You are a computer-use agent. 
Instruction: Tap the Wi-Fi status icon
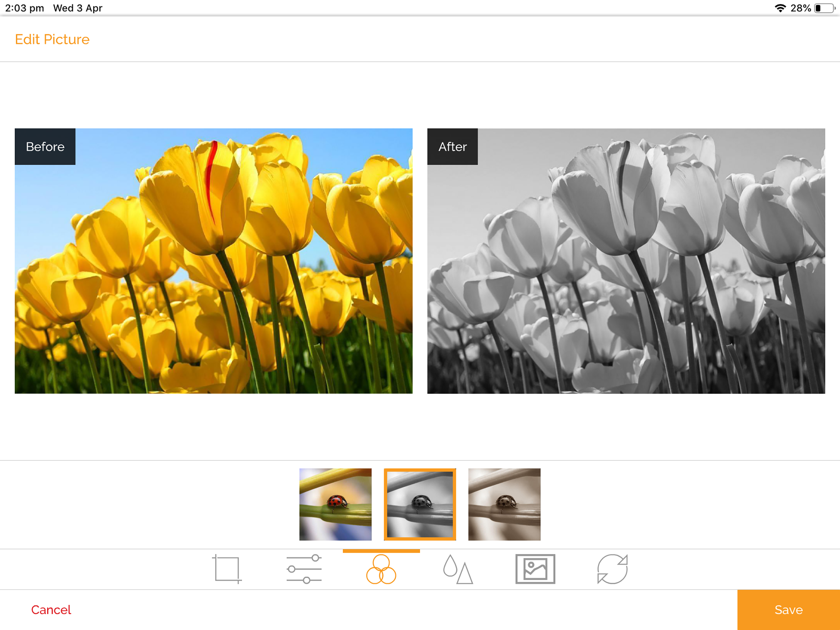(x=780, y=8)
